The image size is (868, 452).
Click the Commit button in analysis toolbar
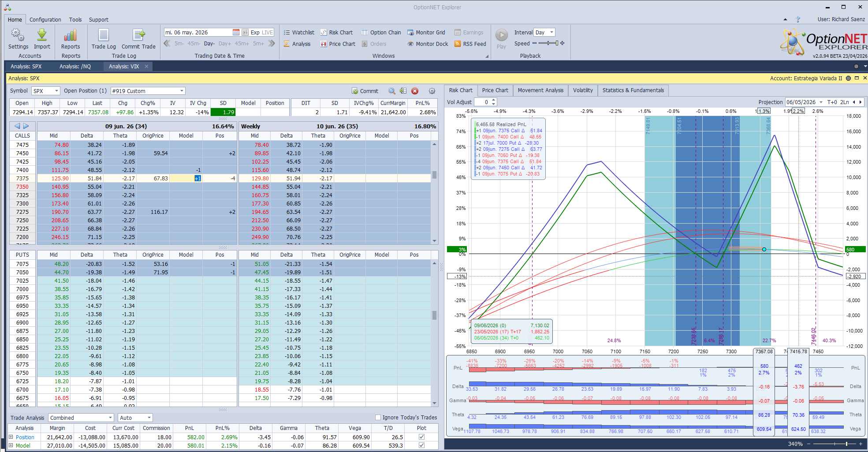coord(365,91)
